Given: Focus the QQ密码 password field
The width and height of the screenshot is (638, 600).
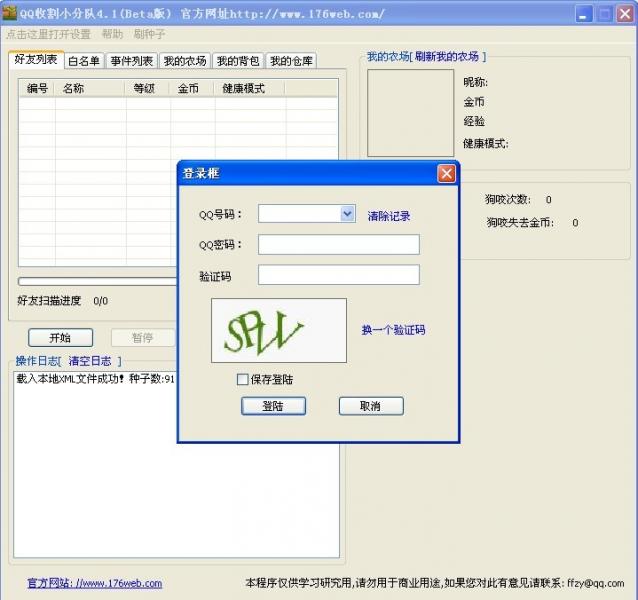Looking at the screenshot, I should click(x=339, y=244).
